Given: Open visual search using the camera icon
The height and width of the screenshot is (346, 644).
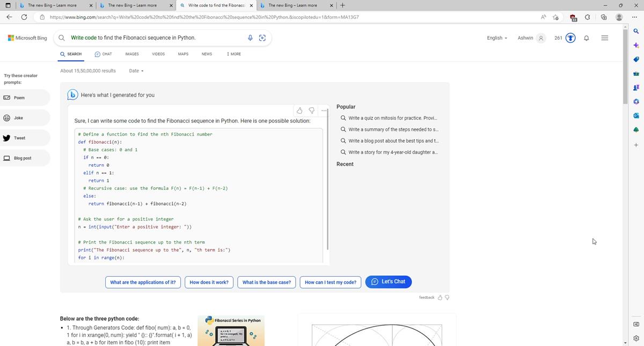Looking at the screenshot, I should [x=262, y=38].
